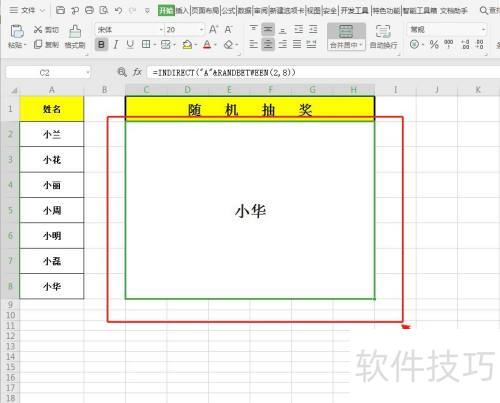
Task: Open the fill color bucket swatch
Action: [x=187, y=44]
